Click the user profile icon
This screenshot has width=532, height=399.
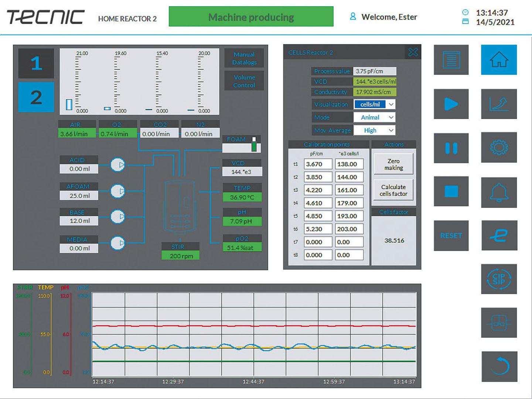coord(353,17)
